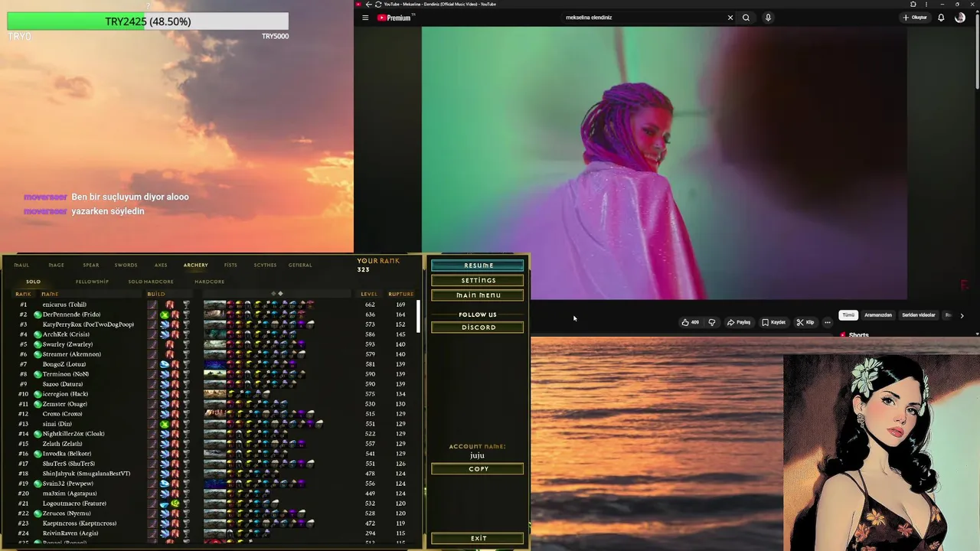Return to game Main Menu

tap(478, 295)
